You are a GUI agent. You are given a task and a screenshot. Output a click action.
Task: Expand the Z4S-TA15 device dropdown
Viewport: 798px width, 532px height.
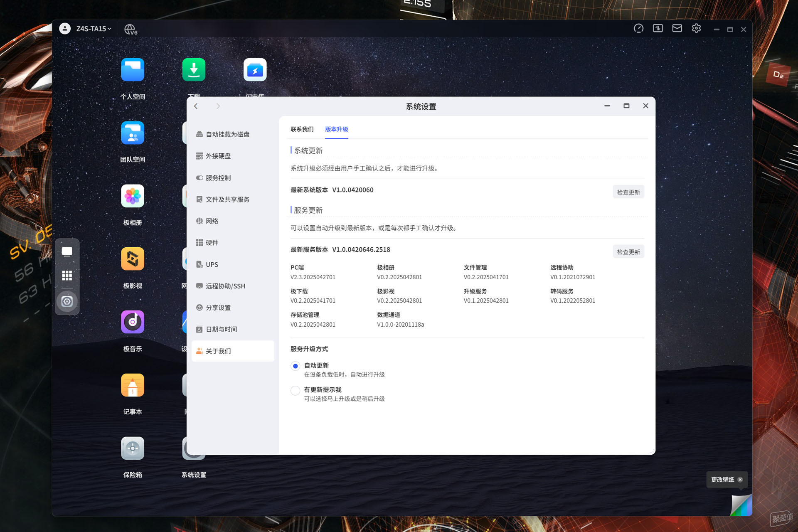pyautogui.click(x=94, y=29)
